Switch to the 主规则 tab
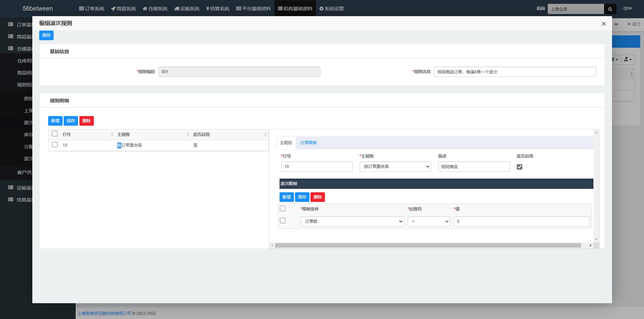644x319 pixels. pyautogui.click(x=286, y=143)
